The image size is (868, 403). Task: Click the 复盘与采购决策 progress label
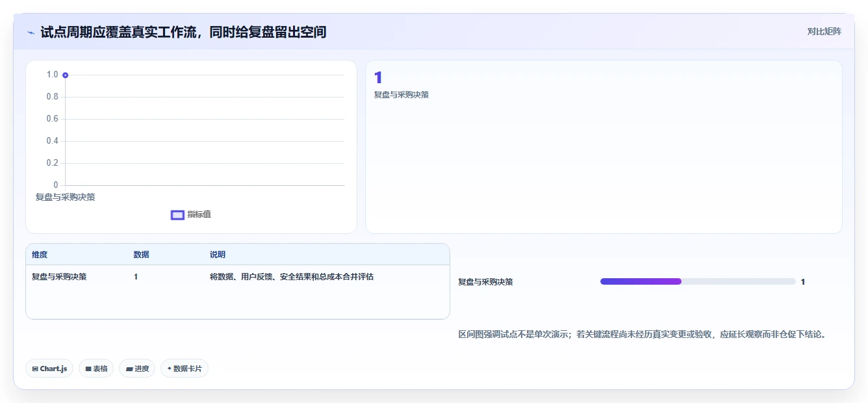point(485,282)
